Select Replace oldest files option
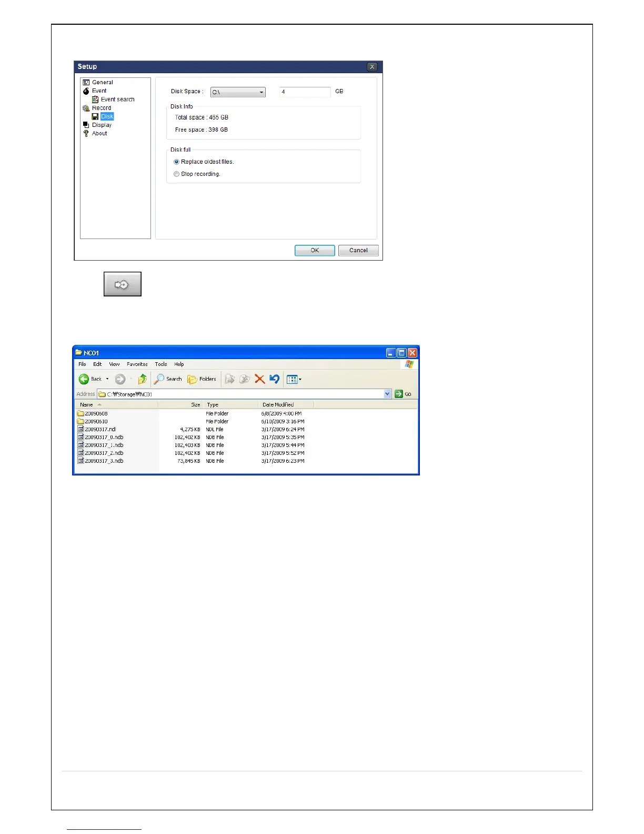644x834 pixels. [x=204, y=162]
